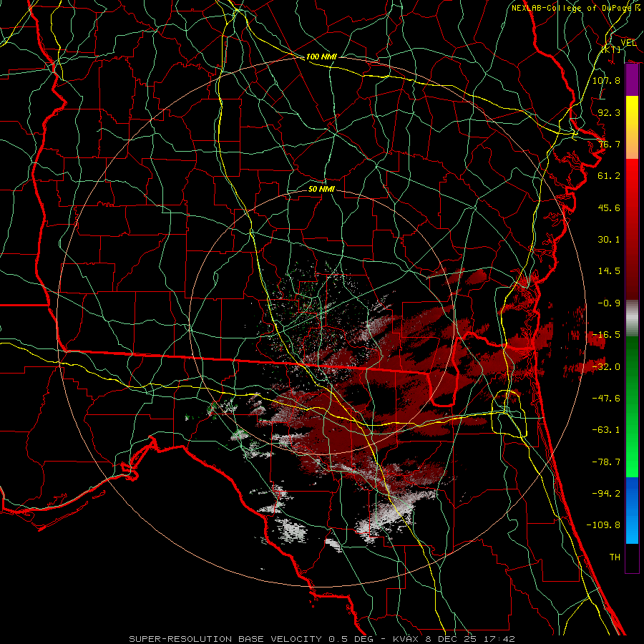Click the -0.9 velocity scale value
This screenshot has height=644, width=644.
point(609,303)
